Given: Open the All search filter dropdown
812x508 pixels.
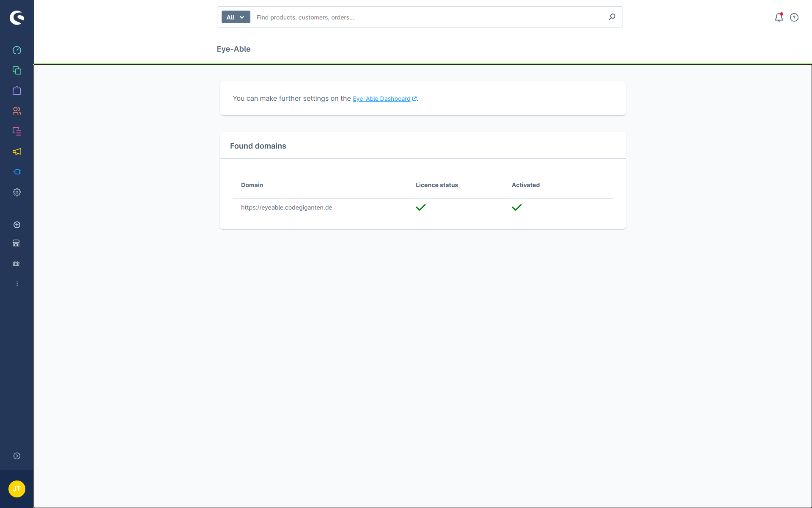Looking at the screenshot, I should coord(236,17).
